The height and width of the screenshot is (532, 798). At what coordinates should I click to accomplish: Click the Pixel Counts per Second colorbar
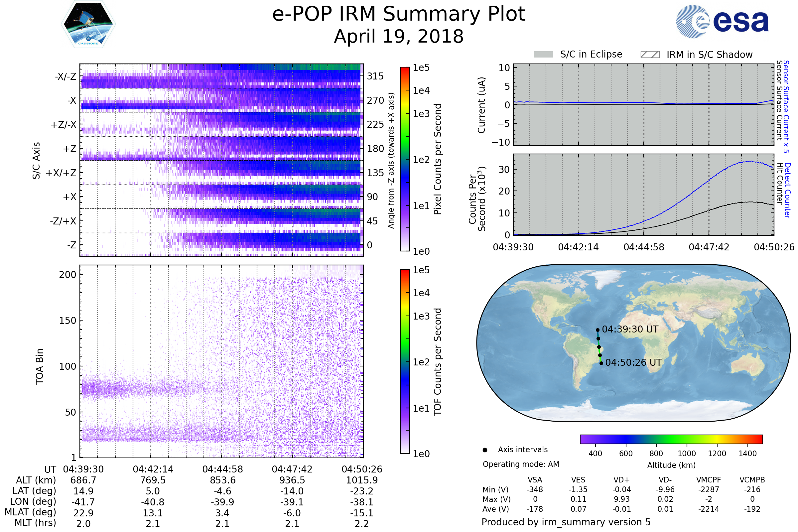[405, 159]
